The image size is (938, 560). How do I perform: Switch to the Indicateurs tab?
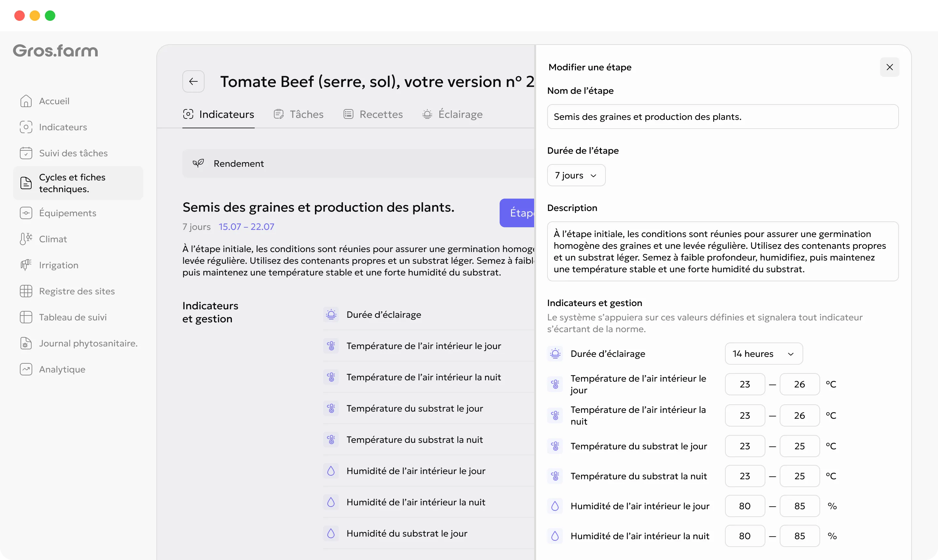click(x=219, y=114)
